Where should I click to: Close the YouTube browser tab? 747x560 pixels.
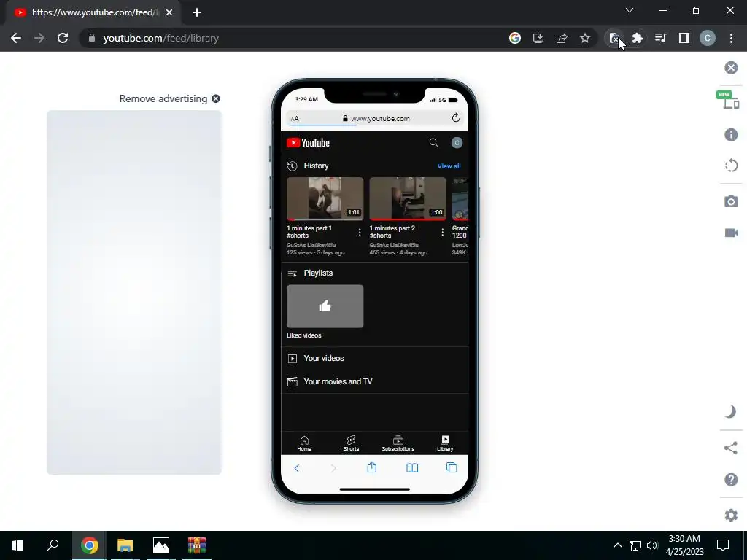[169, 12]
